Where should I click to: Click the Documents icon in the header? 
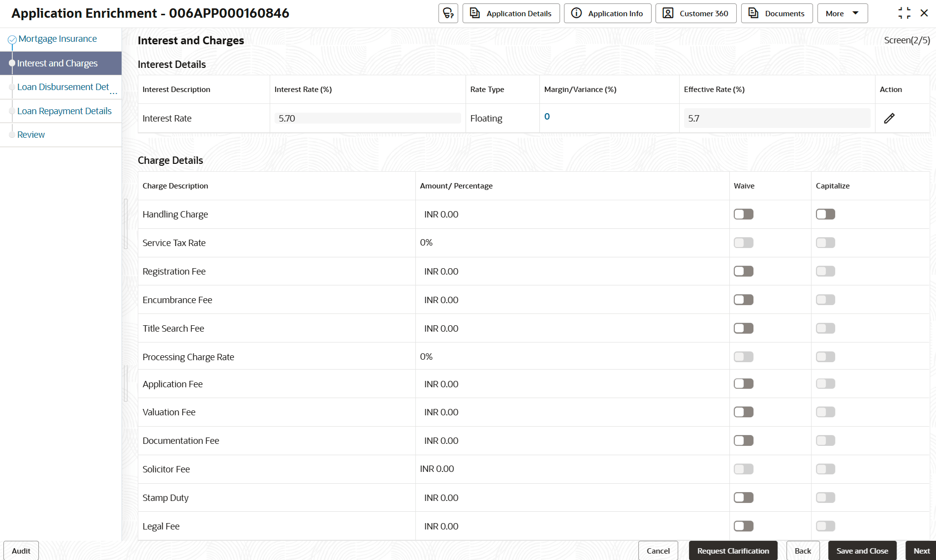click(753, 13)
